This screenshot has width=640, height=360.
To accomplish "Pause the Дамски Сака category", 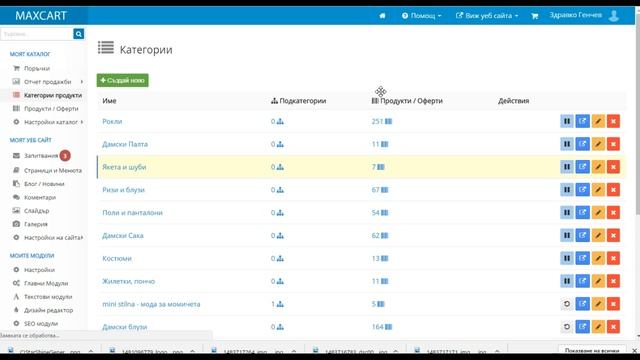I will tap(567, 236).
